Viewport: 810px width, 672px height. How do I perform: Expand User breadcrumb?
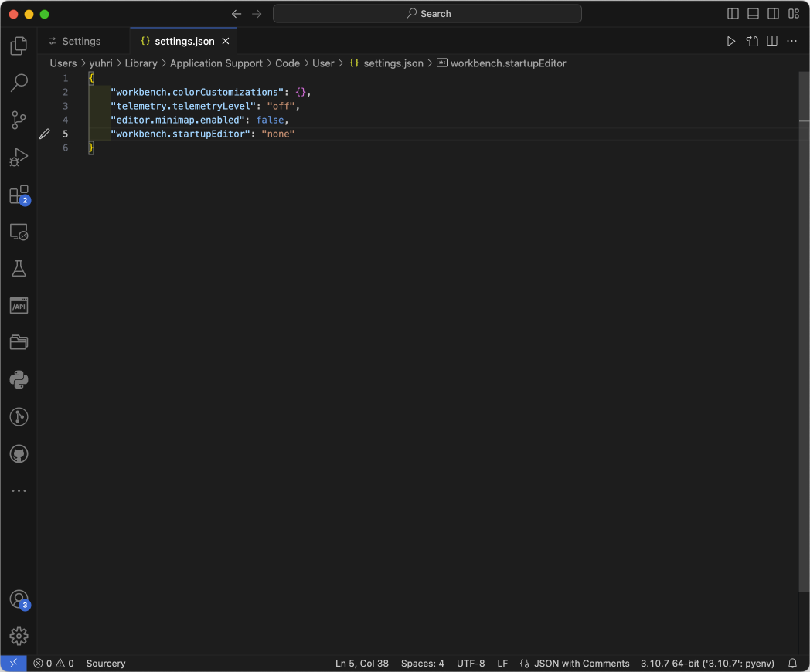coord(323,63)
